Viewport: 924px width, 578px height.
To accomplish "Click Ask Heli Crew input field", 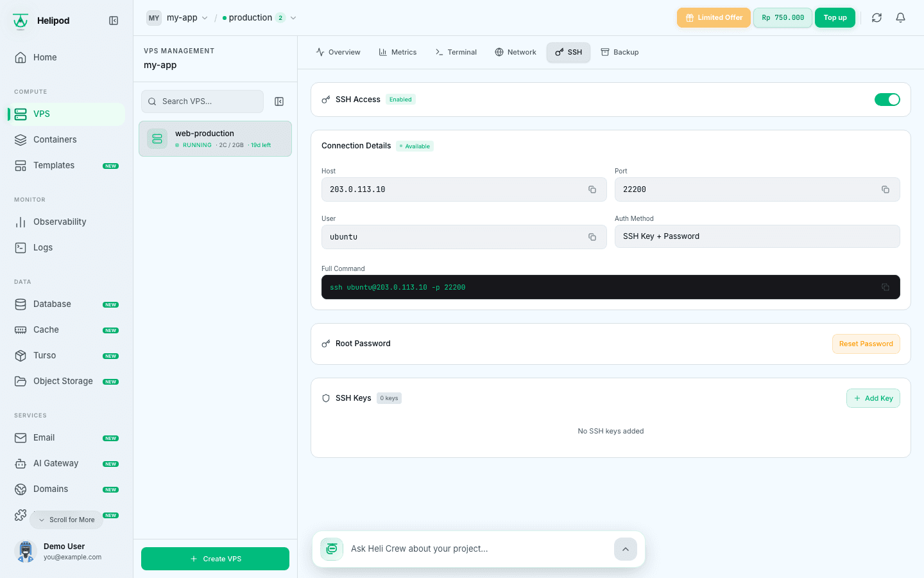I will click(479, 549).
